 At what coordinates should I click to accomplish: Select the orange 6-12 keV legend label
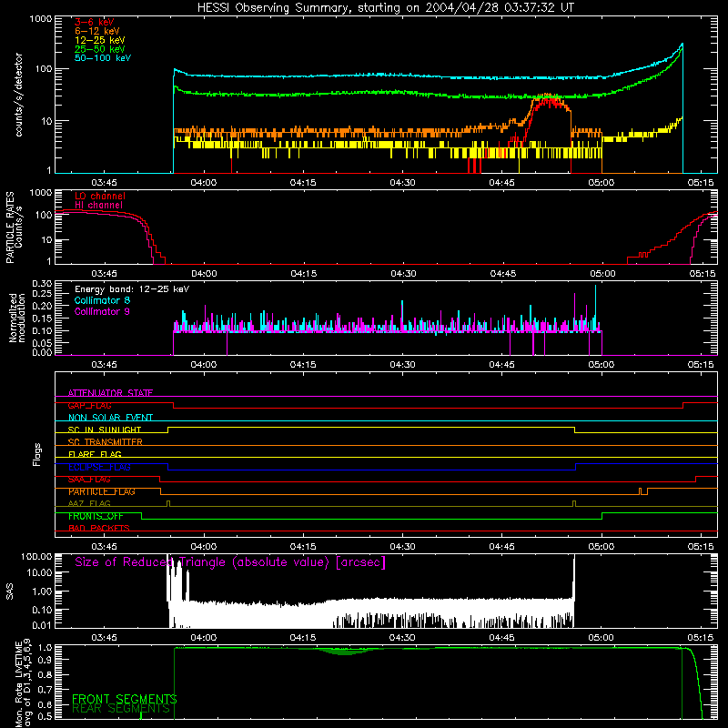point(97,31)
